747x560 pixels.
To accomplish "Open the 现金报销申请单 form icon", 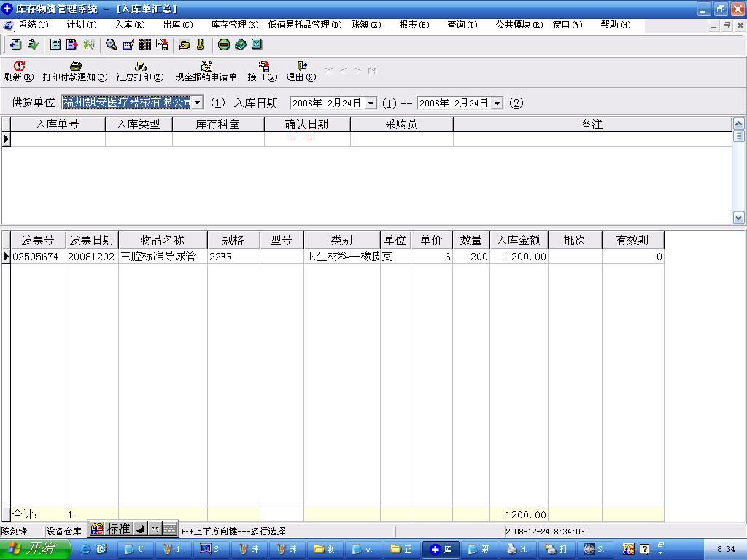I will 206,66.
